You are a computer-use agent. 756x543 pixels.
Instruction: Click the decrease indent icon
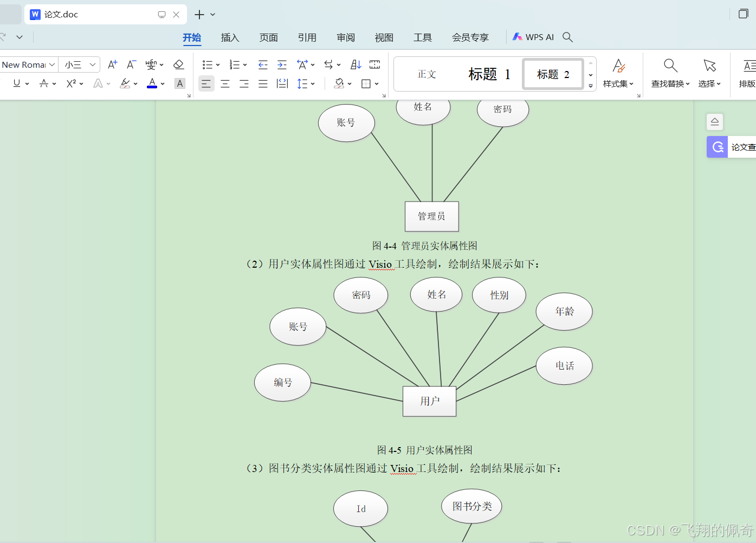click(263, 65)
